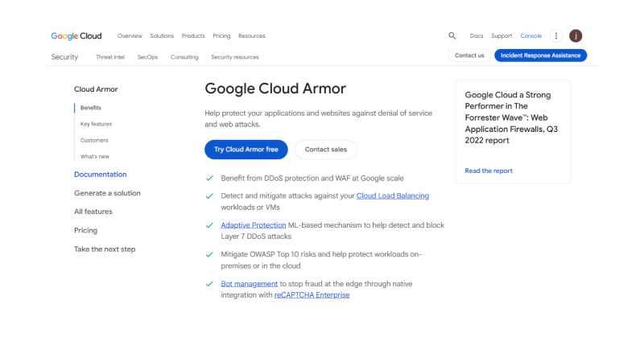Go to Support
Viewport: 644px width, 358px height.
click(x=502, y=36)
